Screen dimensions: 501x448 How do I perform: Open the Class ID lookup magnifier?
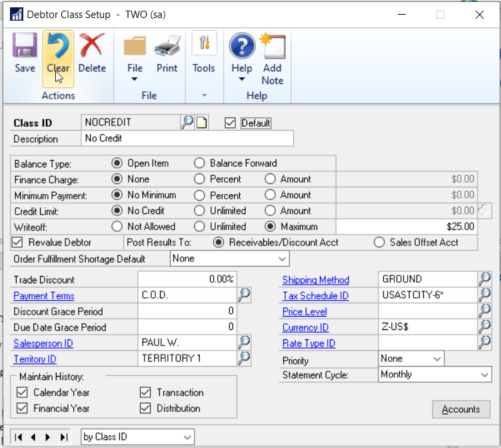[x=187, y=122]
